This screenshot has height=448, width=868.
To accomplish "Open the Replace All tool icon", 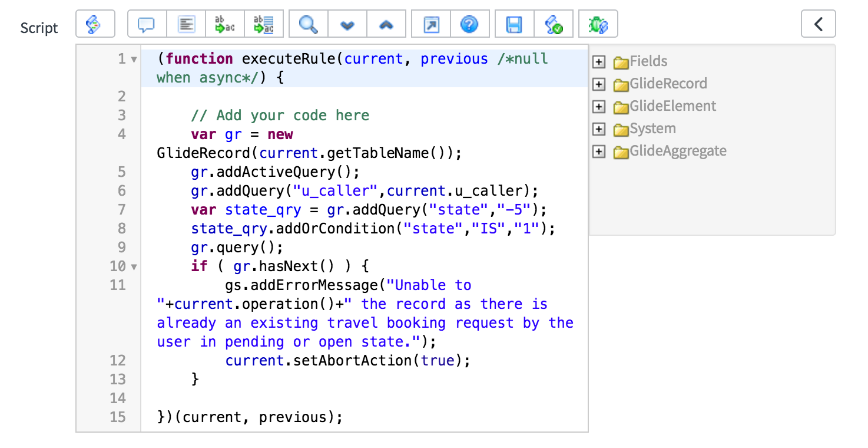I will tap(264, 24).
